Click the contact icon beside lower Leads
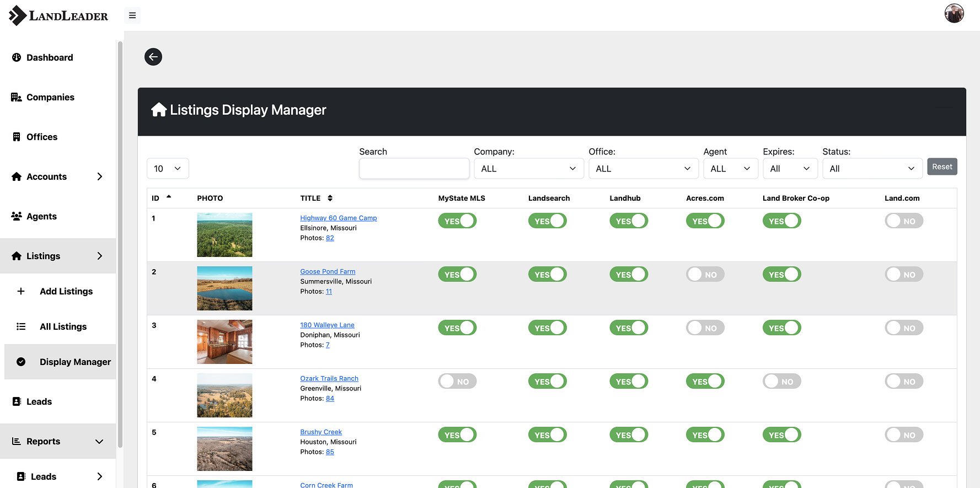 [21, 476]
